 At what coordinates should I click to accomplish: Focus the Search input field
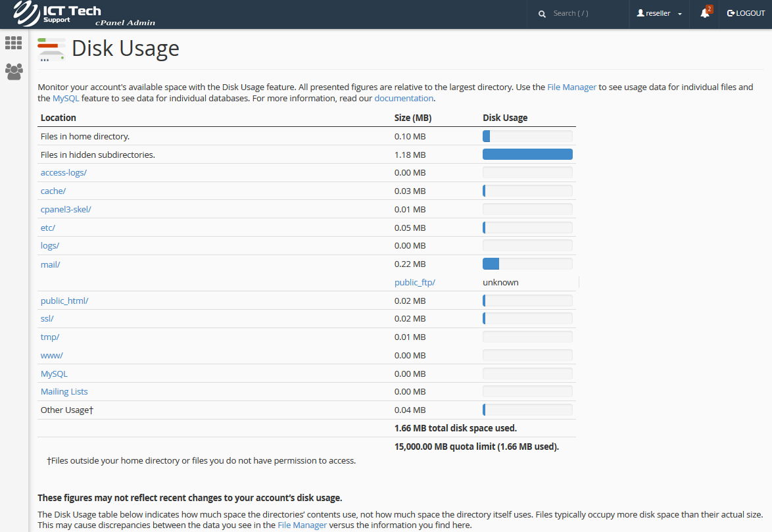point(585,13)
